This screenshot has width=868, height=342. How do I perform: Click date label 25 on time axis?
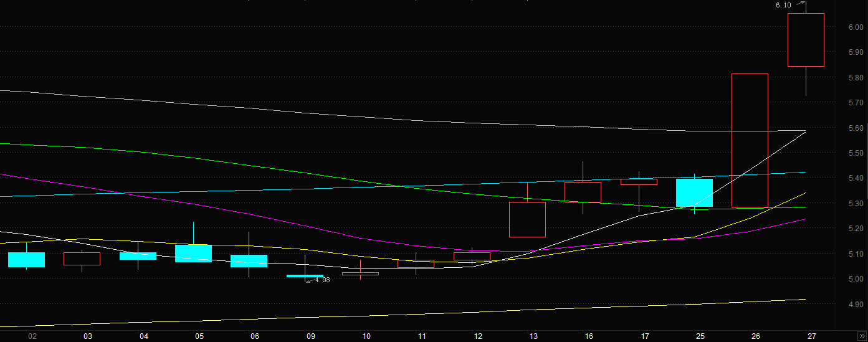[700, 336]
